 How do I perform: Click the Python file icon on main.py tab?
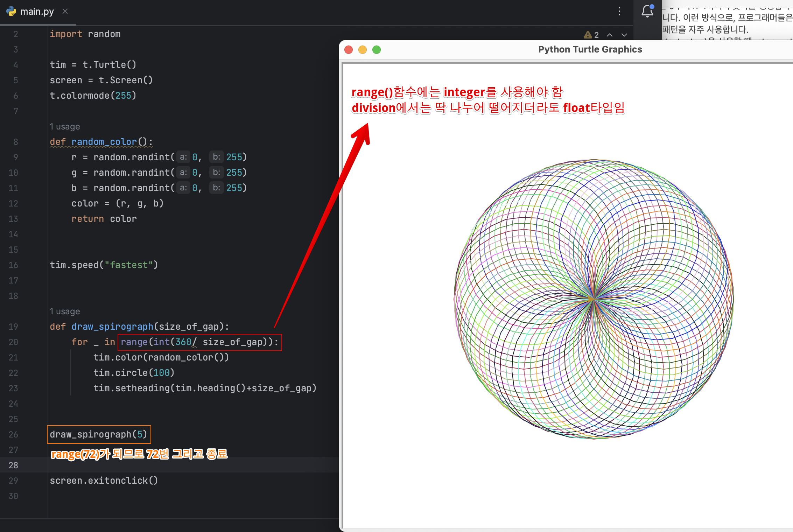point(11,12)
